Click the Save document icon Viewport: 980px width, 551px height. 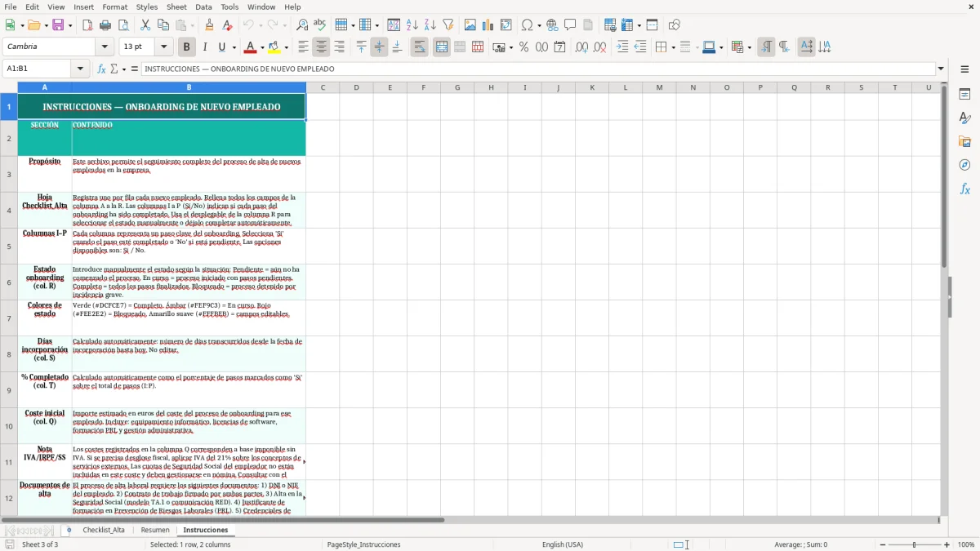[58, 25]
